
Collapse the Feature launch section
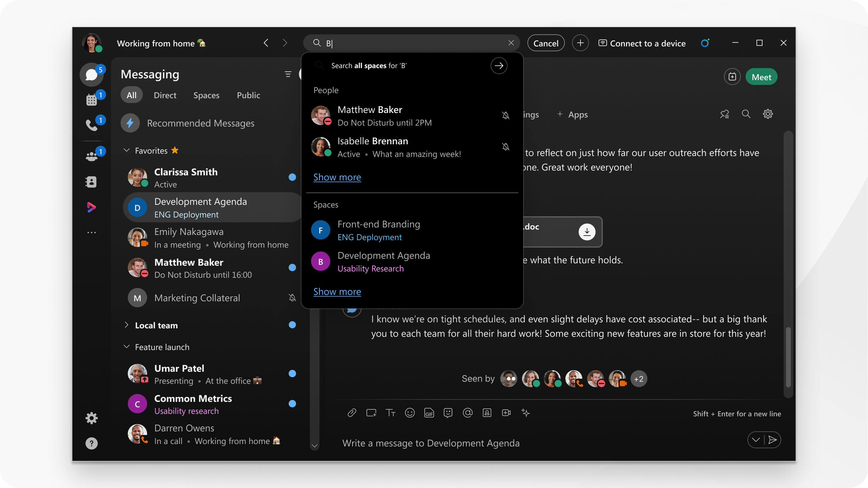pyautogui.click(x=127, y=347)
